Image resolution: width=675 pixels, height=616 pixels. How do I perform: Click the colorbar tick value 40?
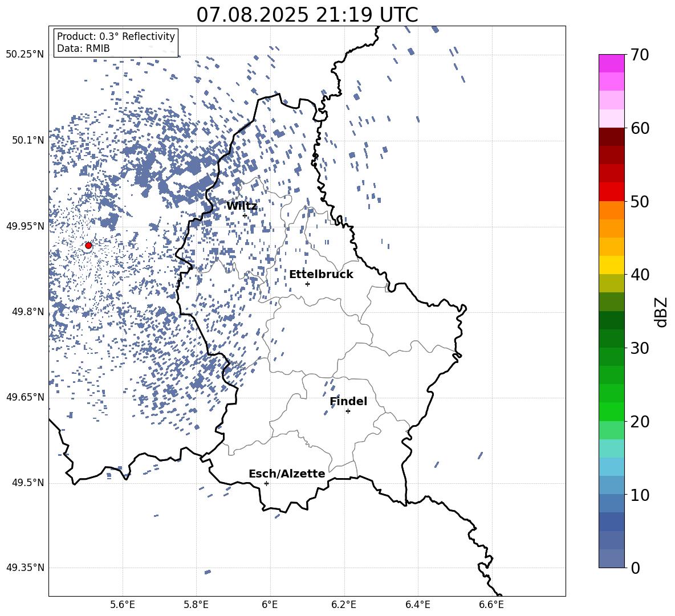[640, 275]
